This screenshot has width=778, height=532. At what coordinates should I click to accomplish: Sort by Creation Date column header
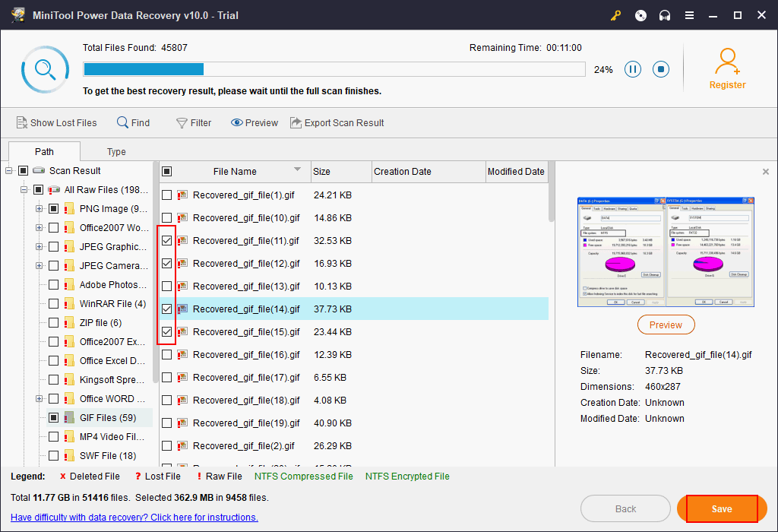429,171
